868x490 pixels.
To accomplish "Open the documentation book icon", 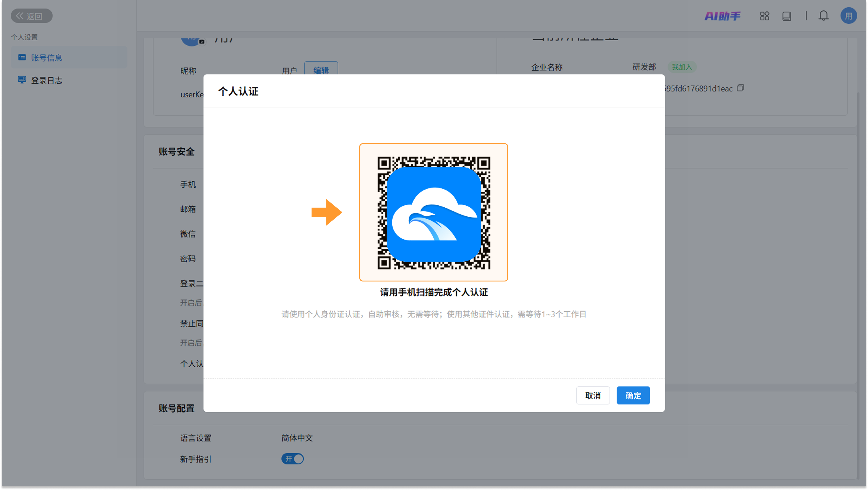I will point(787,16).
